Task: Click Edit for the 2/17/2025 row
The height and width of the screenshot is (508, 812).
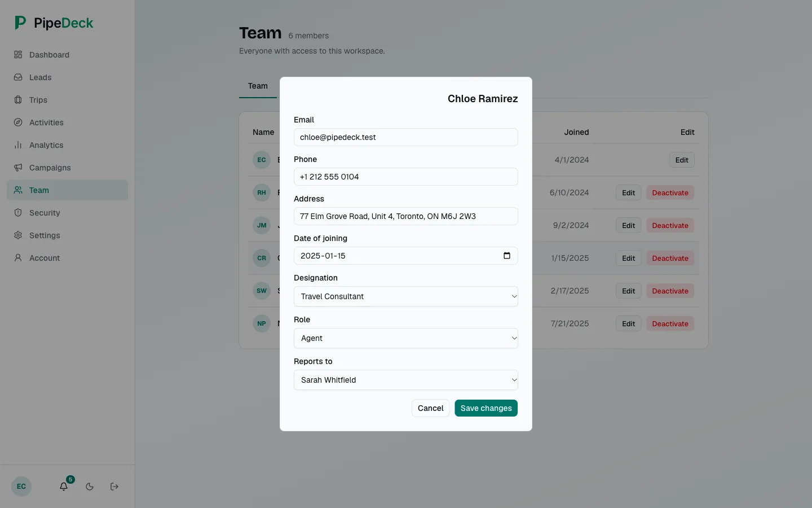Action: 629,291
